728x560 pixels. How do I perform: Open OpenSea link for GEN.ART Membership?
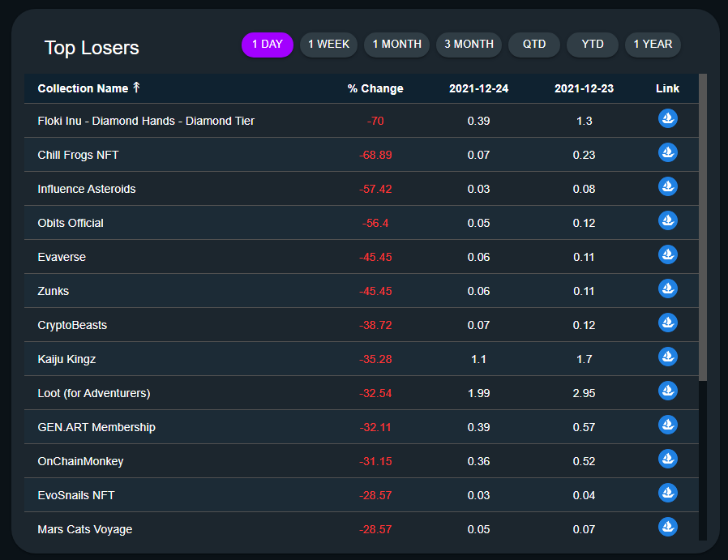point(668,425)
